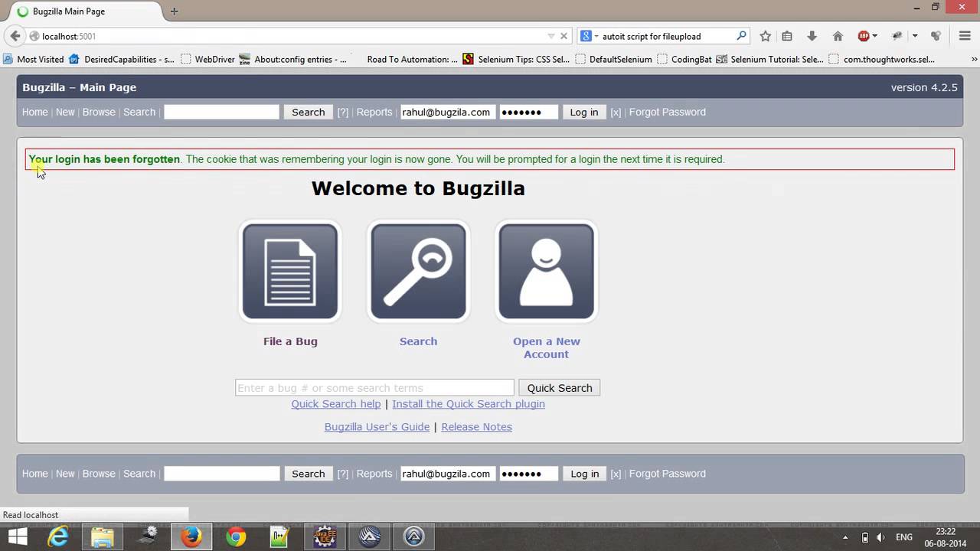Open the URL bar history dropdown arrow
This screenshot has width=980, height=551.
pyautogui.click(x=550, y=36)
